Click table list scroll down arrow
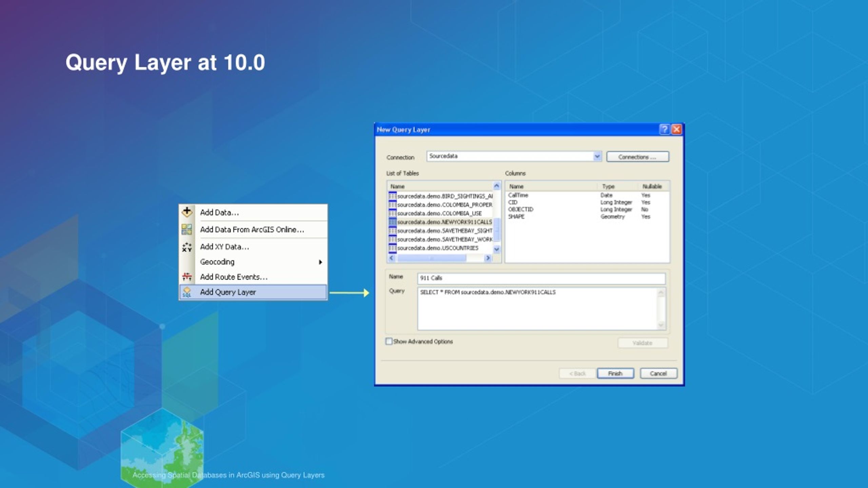 tap(497, 249)
